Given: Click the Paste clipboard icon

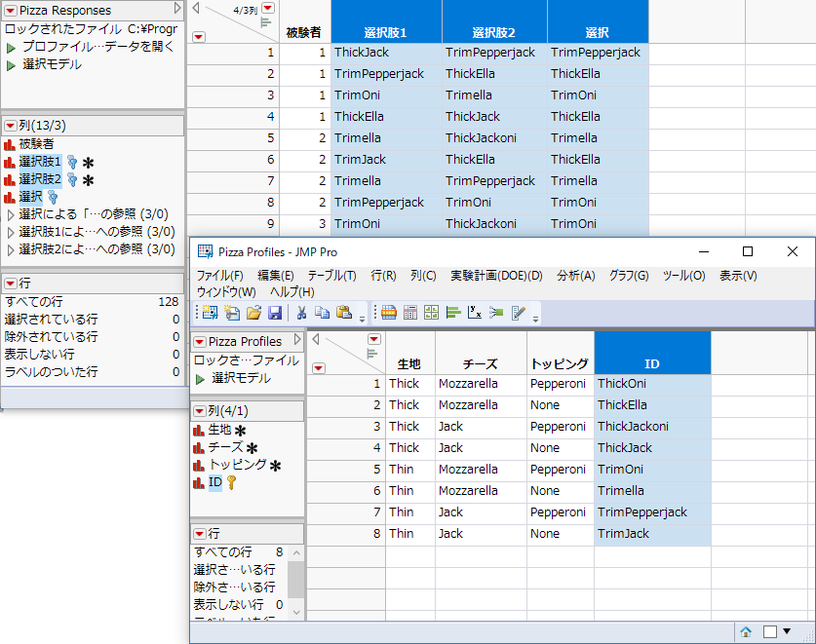Looking at the screenshot, I should [343, 313].
